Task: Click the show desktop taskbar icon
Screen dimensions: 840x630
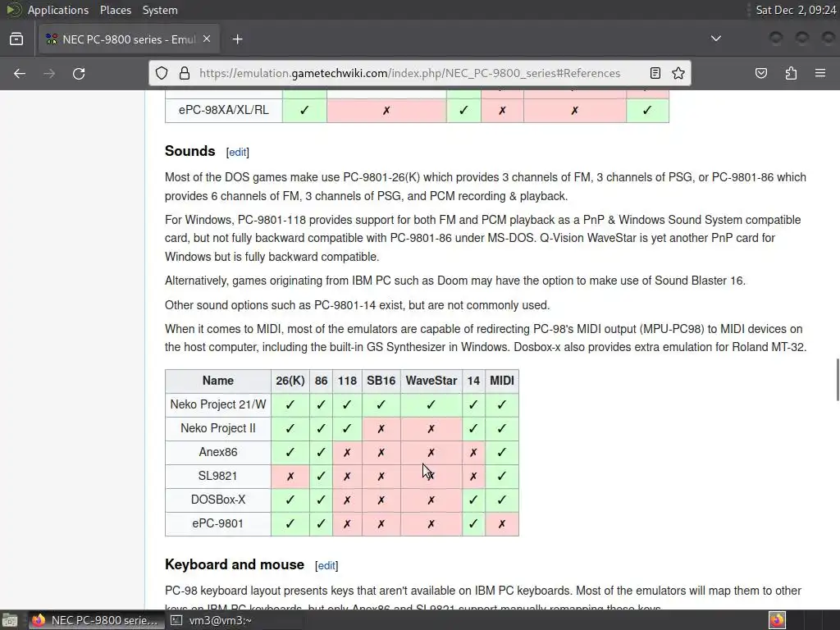Action: [x=10, y=620]
